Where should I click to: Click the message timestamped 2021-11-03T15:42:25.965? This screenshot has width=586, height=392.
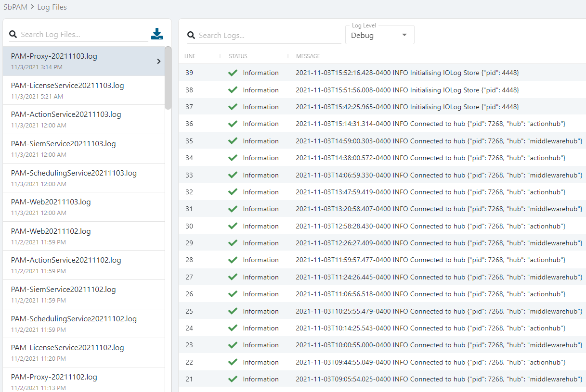[x=407, y=107]
